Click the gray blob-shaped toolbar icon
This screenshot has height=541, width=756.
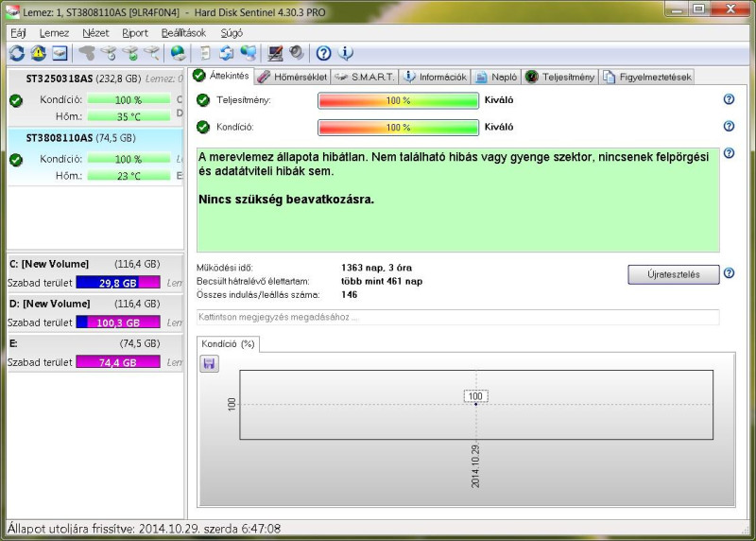87,53
